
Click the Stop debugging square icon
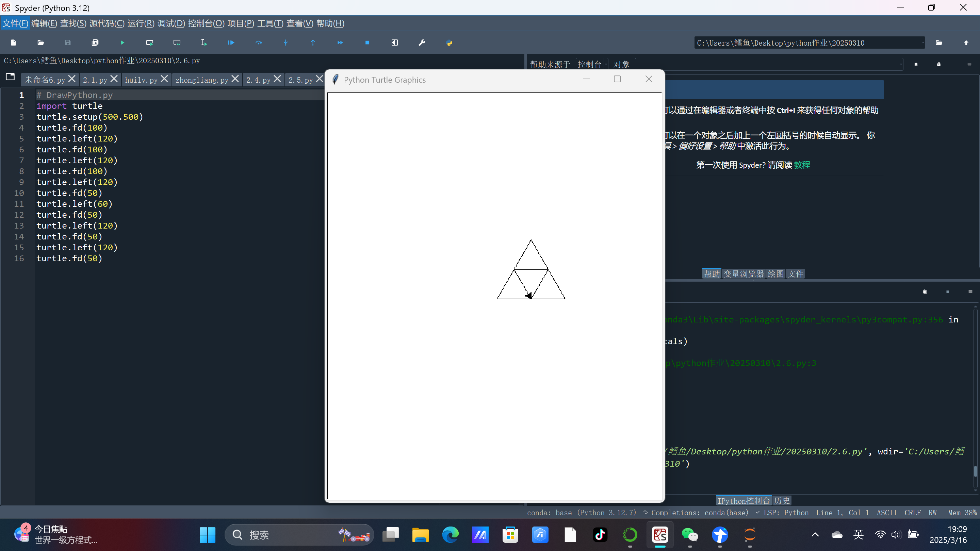(x=367, y=43)
